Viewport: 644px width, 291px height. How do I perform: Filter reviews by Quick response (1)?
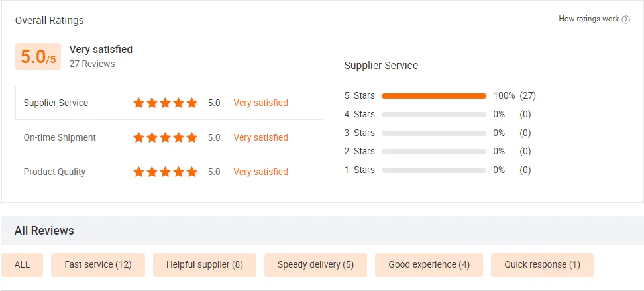pos(542,264)
